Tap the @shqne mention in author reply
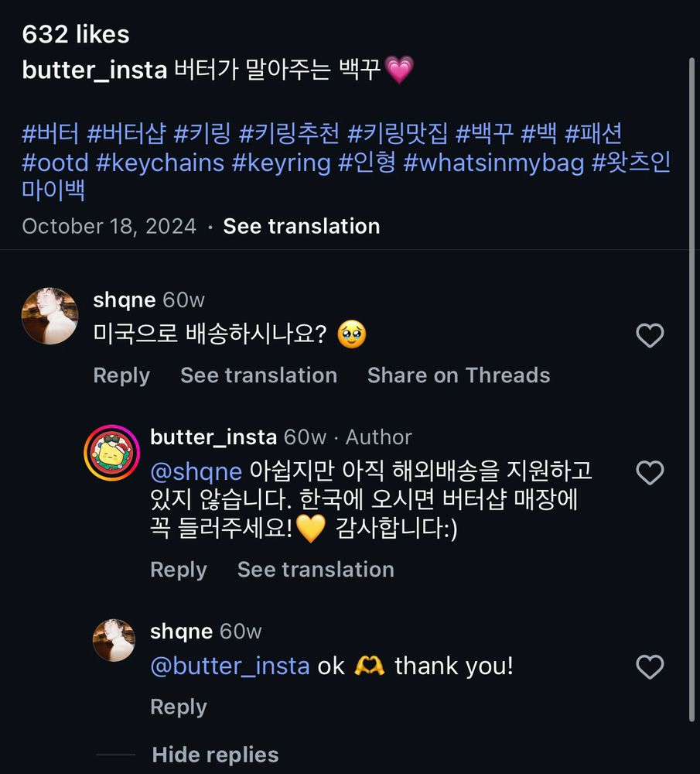The image size is (700, 774). coord(196,471)
